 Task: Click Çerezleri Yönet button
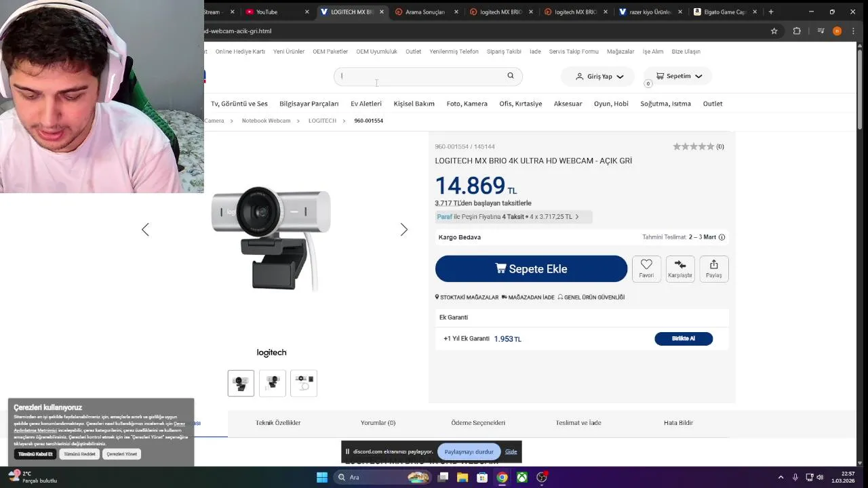121,454
